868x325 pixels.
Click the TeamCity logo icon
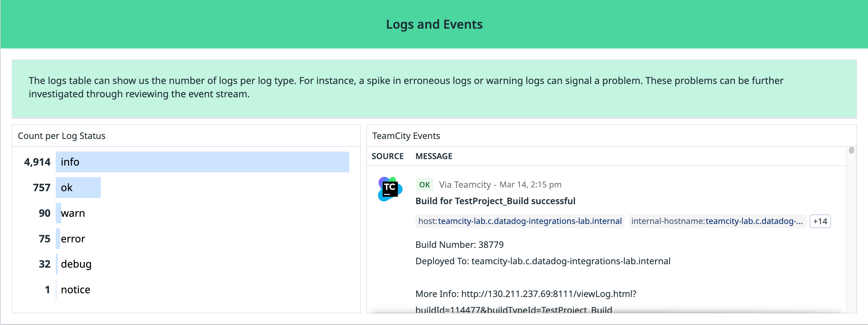[389, 188]
